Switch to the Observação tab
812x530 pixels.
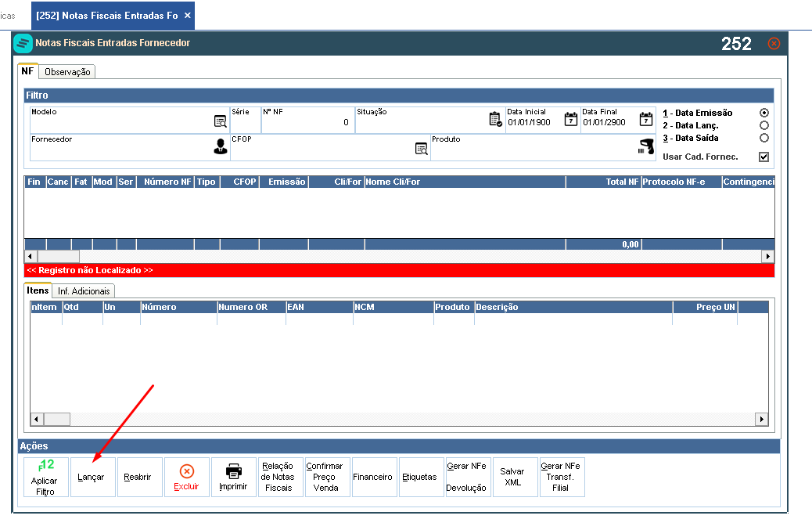point(67,72)
